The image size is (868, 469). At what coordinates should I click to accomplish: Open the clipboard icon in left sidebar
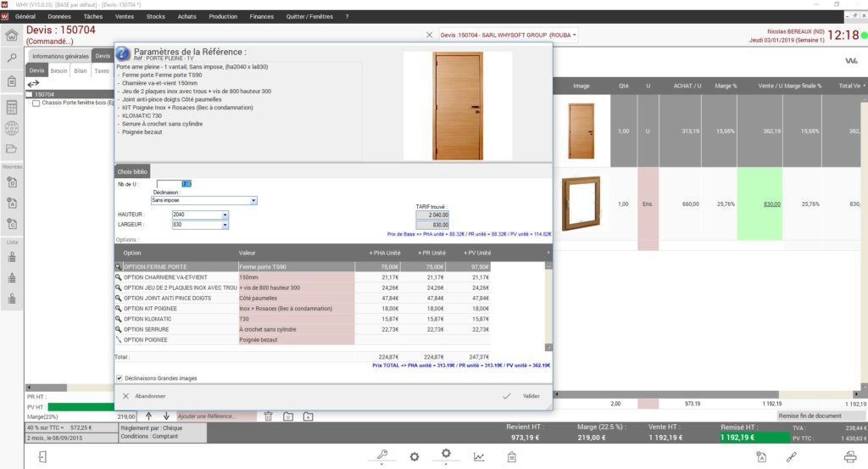[12, 81]
